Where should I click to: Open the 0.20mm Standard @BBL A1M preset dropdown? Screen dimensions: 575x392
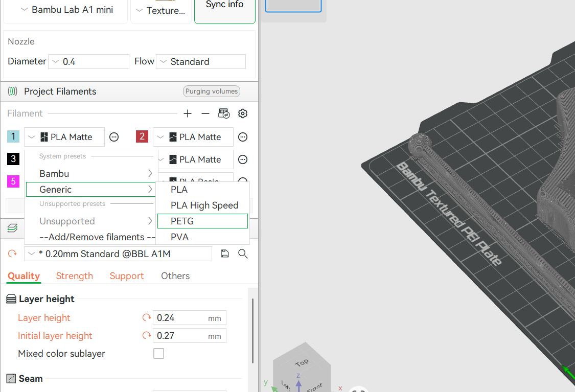point(118,254)
